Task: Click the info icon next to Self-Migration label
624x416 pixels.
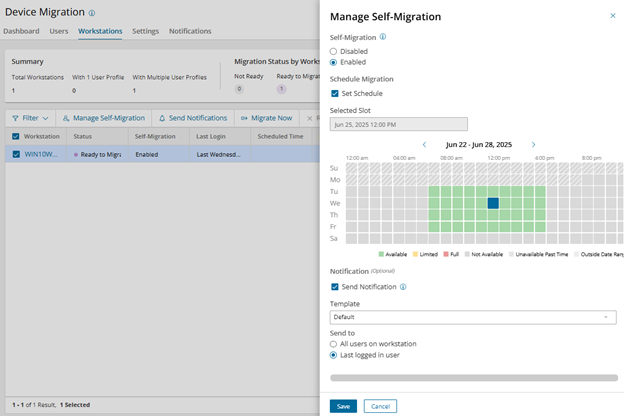Action: coord(383,36)
